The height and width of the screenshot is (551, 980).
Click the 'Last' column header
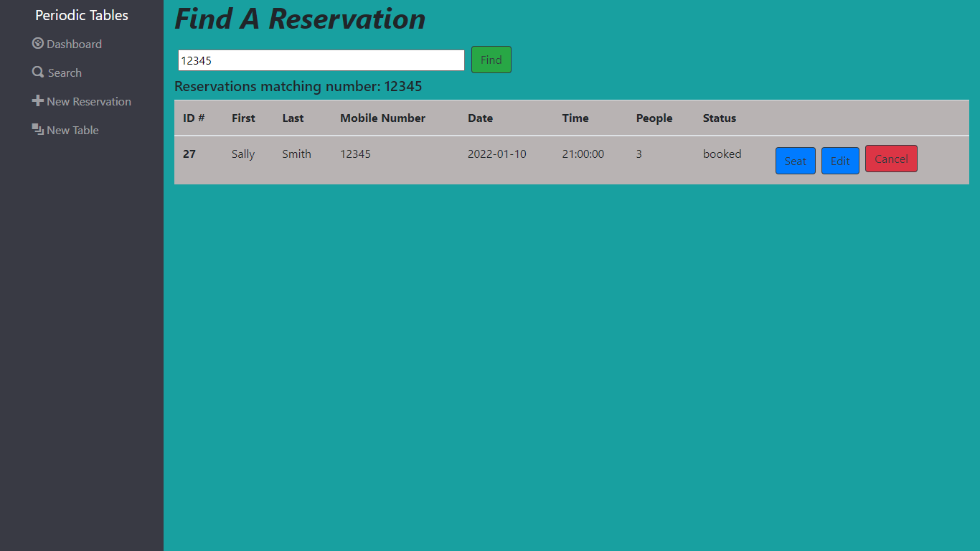tap(293, 118)
